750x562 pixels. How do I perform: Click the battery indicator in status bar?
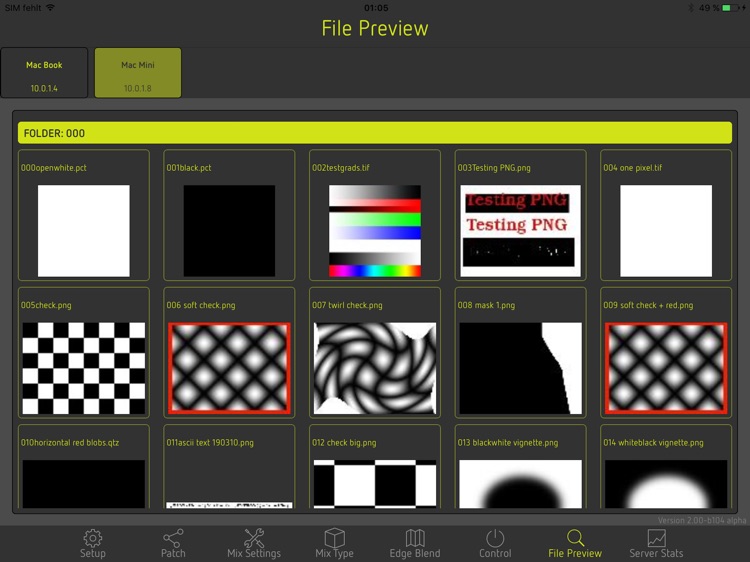coord(729,8)
